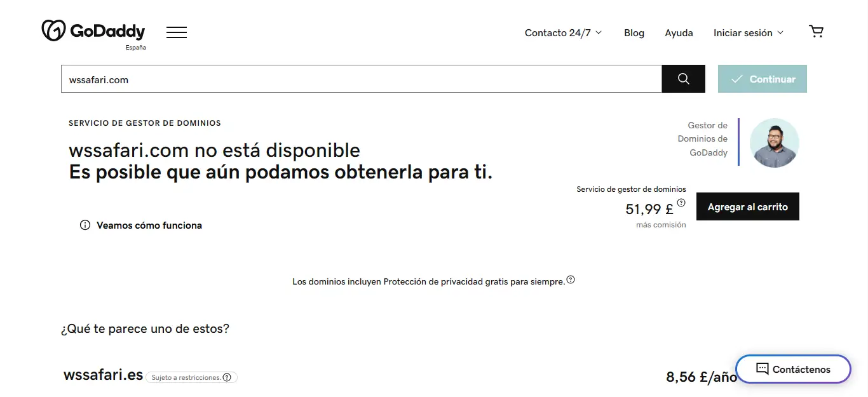Click the SERVICIO DE GESTOR DE DOMINIOS label
The image size is (868, 397).
[145, 123]
